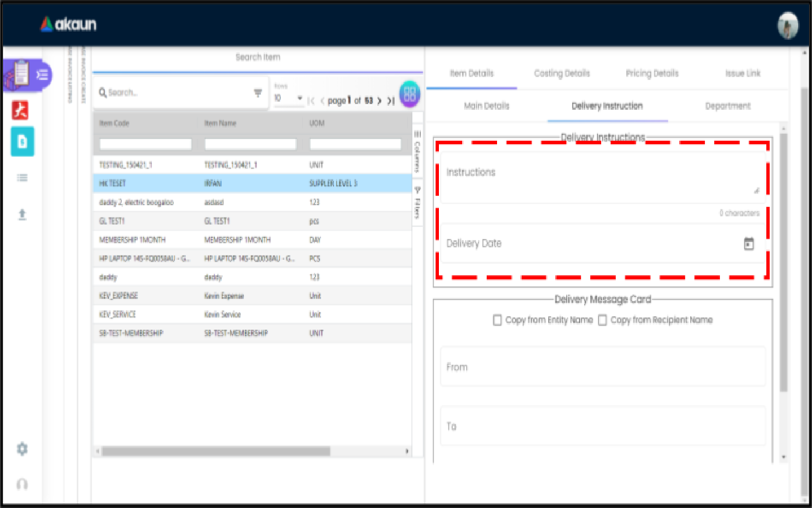Image resolution: width=812 pixels, height=508 pixels.
Task: Select the 'daddy' item code row
Action: (x=252, y=277)
